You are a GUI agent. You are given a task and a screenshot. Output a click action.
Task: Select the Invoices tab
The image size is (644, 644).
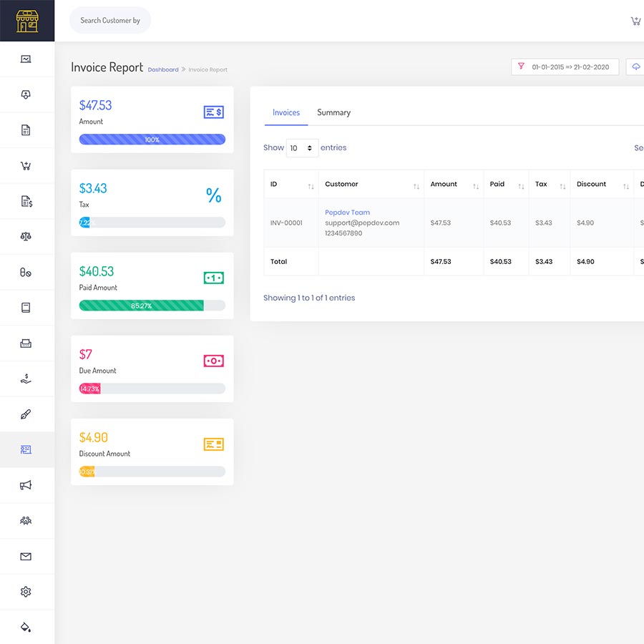pyautogui.click(x=286, y=112)
